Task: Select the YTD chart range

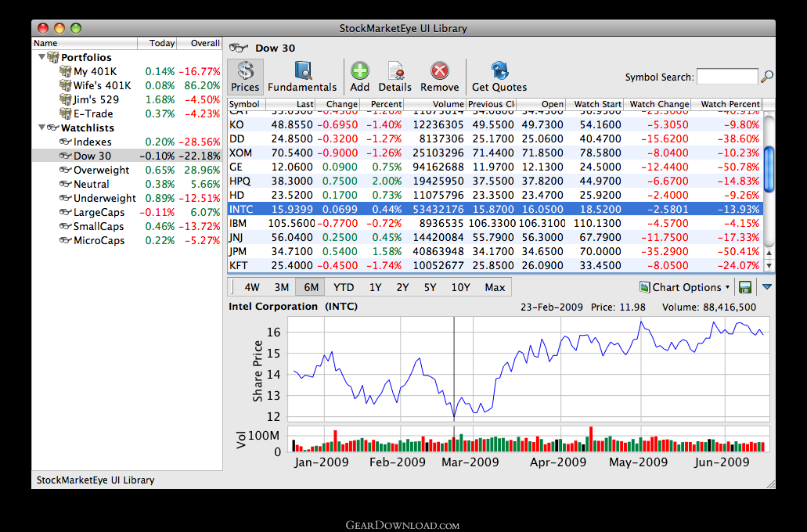Action: click(x=344, y=287)
